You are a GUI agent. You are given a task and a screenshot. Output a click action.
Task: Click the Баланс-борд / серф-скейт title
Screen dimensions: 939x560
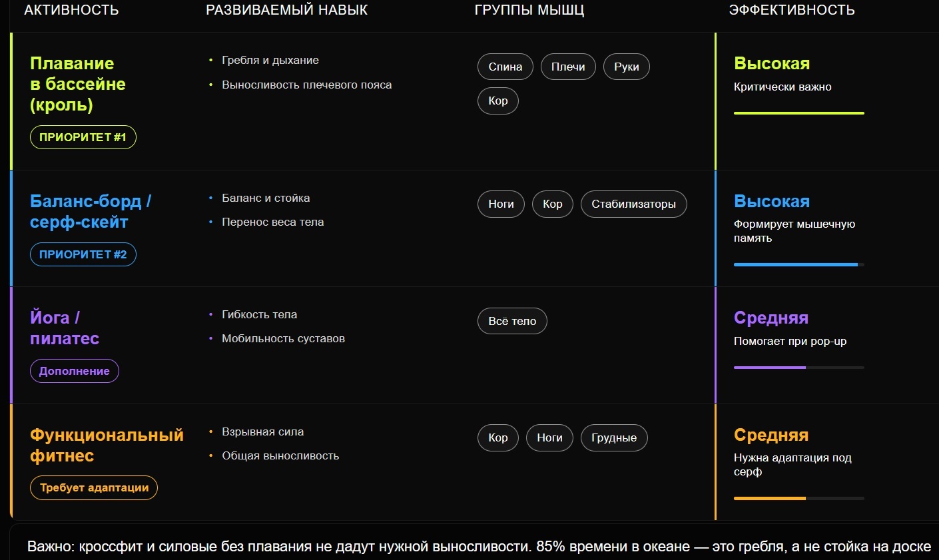tap(91, 212)
